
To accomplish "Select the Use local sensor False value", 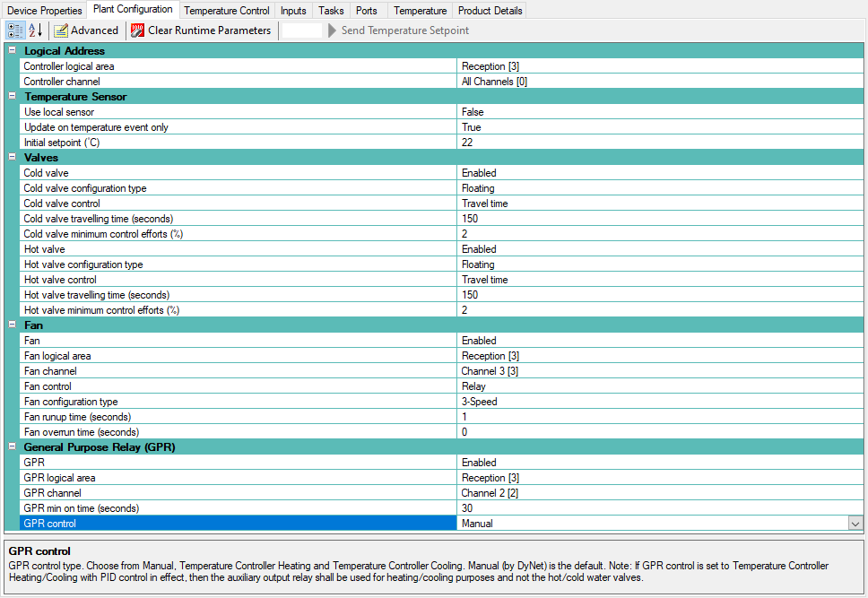I will click(659, 112).
